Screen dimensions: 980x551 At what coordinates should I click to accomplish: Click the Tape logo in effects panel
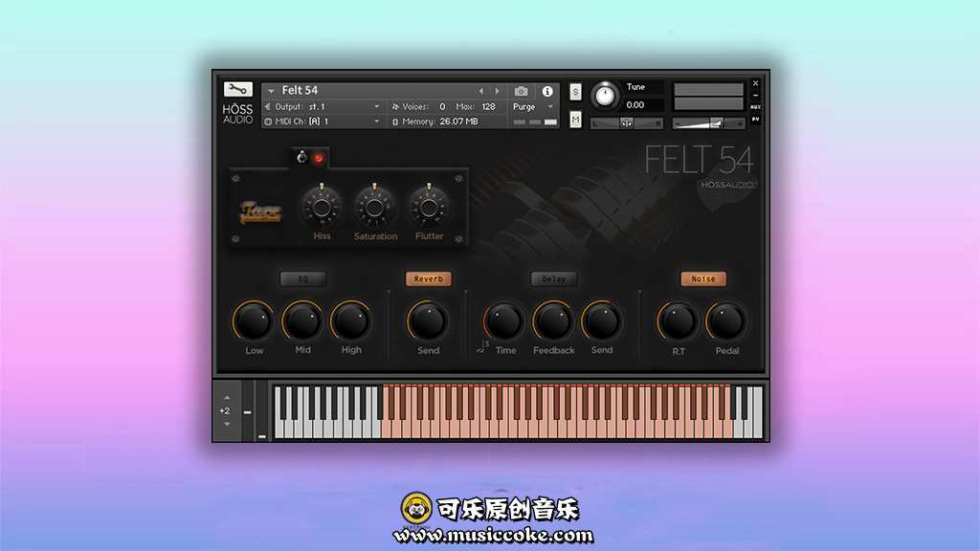click(x=260, y=211)
